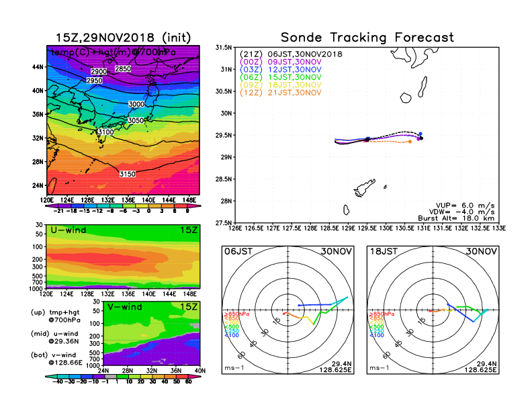The height and width of the screenshot is (411, 532).
Task: Click "<100" legend in 18JST hodograph
Action: 377,336
